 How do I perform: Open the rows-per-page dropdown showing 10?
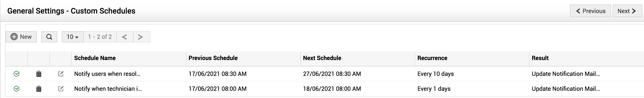[x=72, y=37]
